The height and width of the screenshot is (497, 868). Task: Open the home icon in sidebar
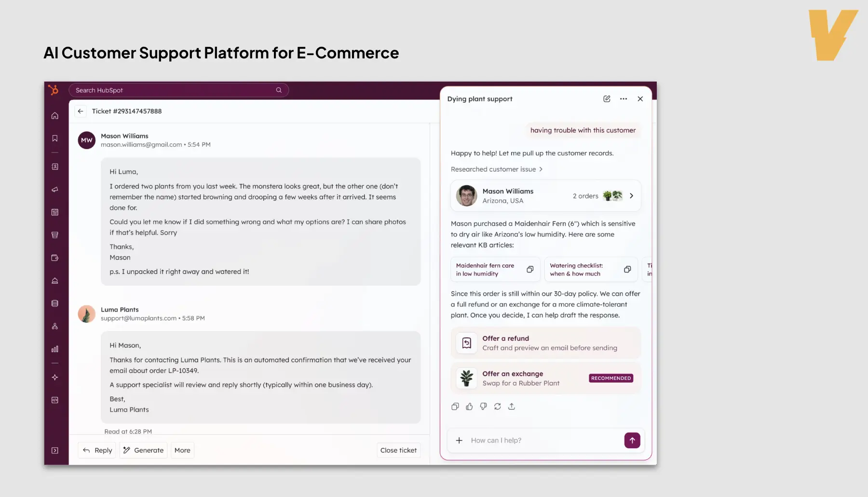point(55,116)
